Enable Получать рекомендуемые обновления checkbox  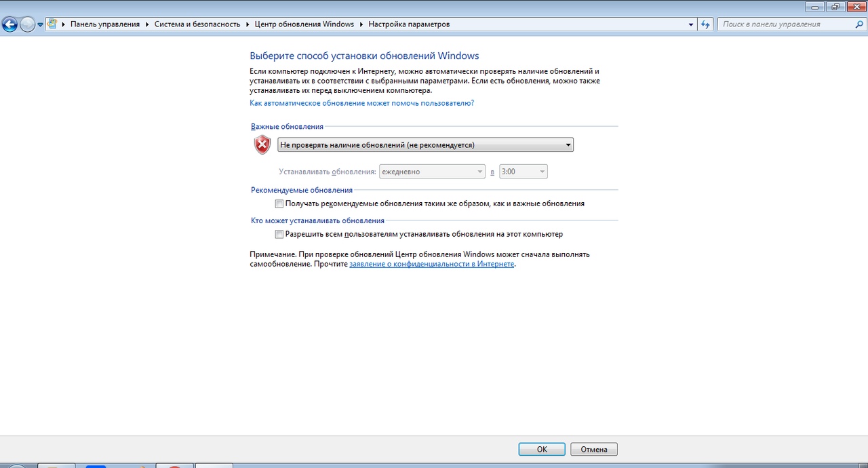point(279,203)
